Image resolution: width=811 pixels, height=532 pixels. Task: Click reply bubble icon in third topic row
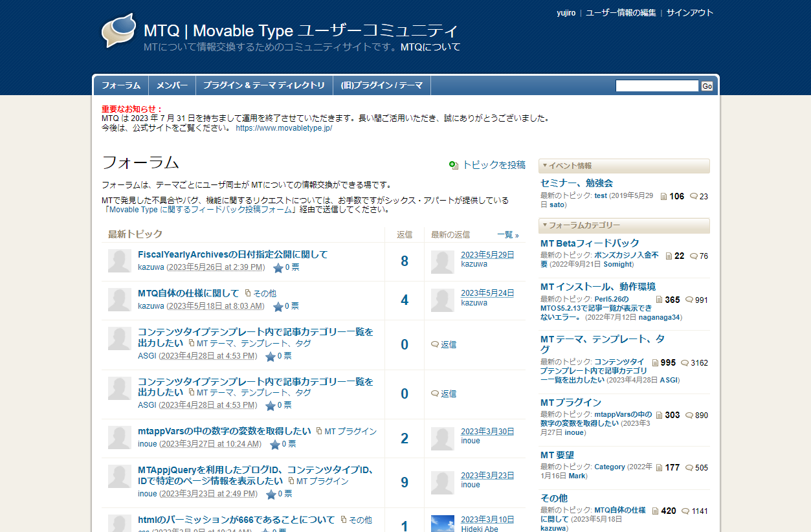click(x=435, y=345)
